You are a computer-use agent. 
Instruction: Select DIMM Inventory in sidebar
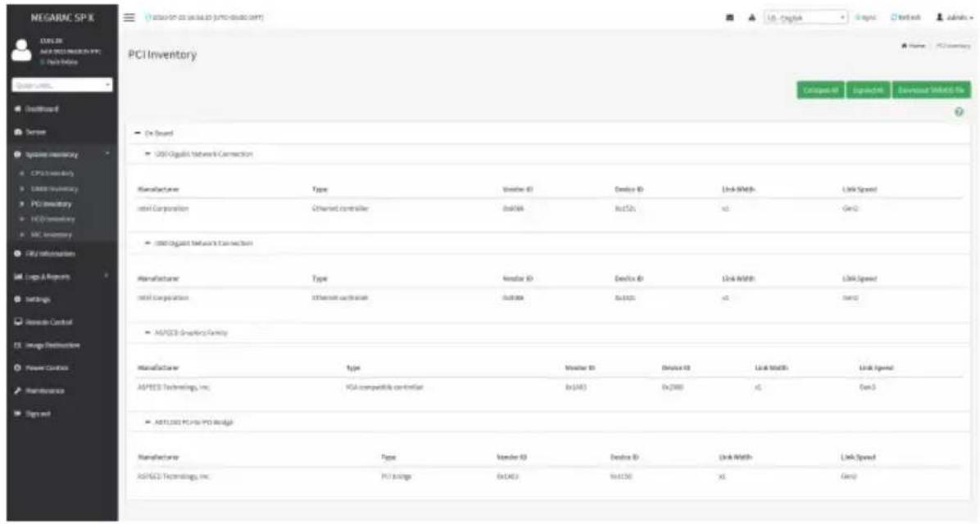(x=54, y=188)
